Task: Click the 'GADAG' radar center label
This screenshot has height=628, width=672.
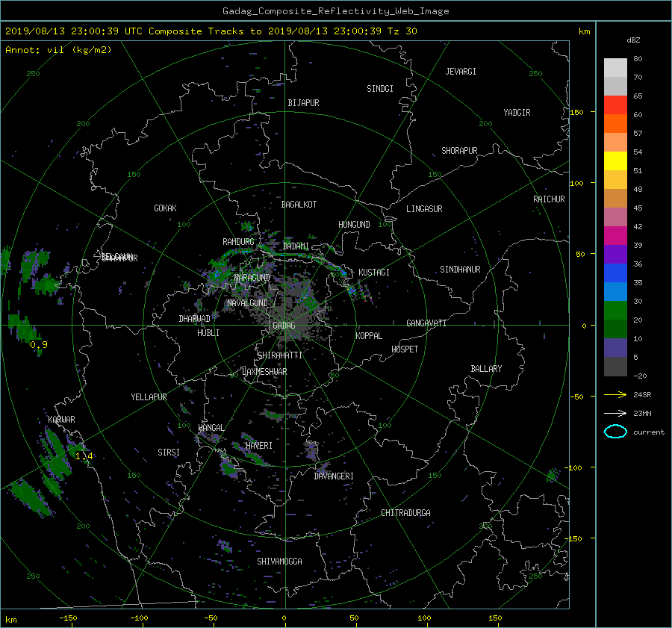Action: 284,326
